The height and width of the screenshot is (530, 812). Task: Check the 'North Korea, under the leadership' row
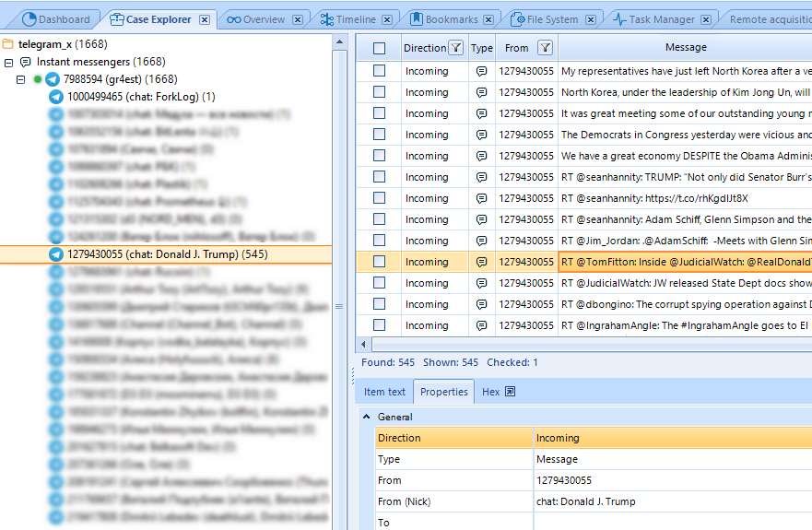click(379, 91)
